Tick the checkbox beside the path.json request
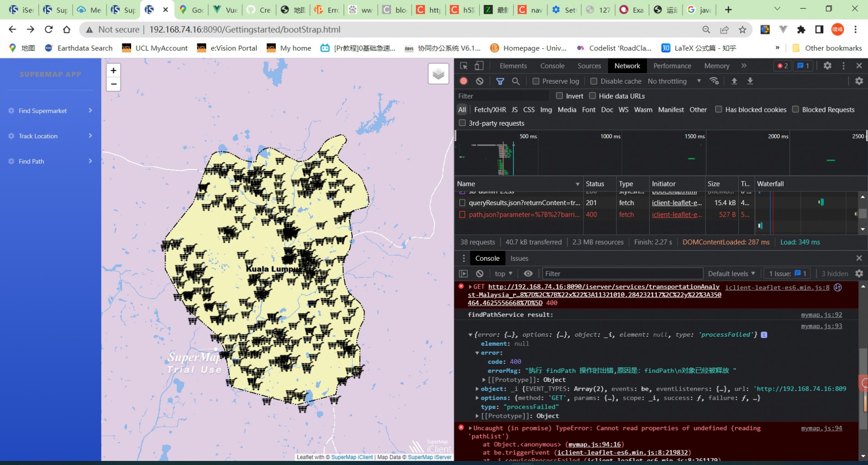The image size is (868, 465). point(462,214)
